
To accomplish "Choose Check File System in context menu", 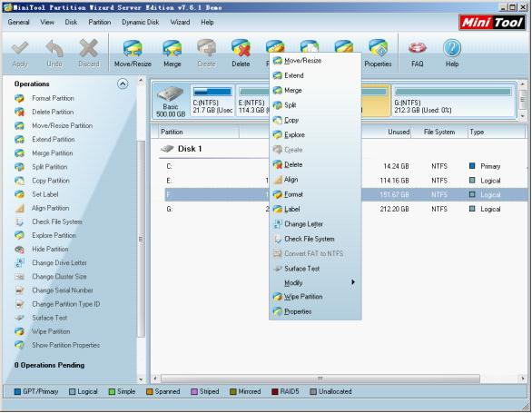I will (x=315, y=239).
